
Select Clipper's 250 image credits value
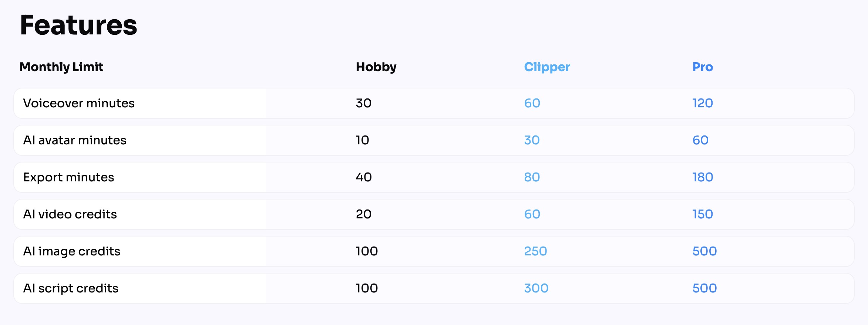535,251
